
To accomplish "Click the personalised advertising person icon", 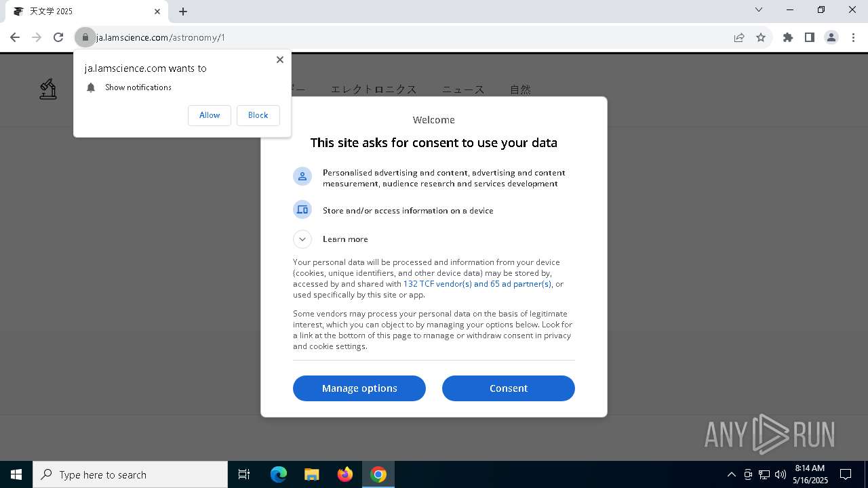I will pos(302,176).
